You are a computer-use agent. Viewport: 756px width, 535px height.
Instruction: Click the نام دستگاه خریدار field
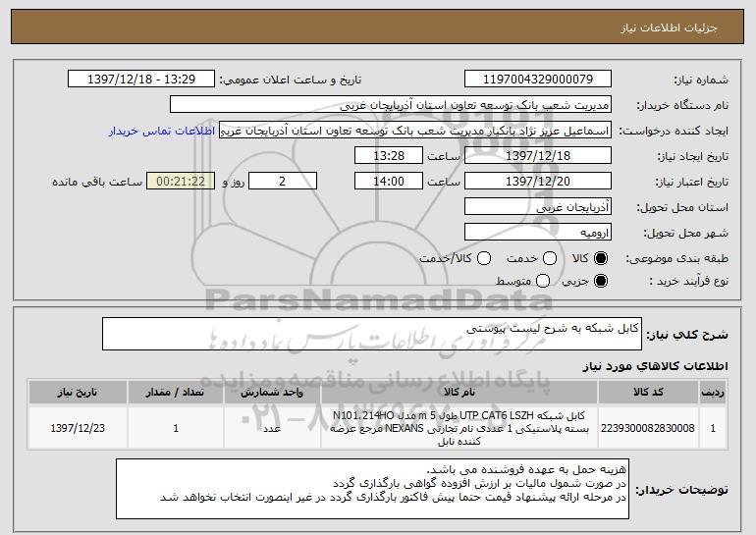point(391,105)
